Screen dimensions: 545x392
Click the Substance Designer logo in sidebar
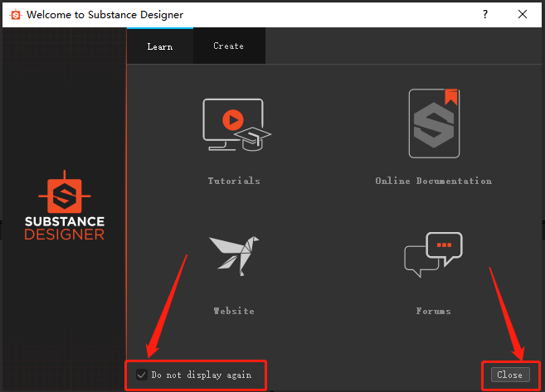[65, 206]
